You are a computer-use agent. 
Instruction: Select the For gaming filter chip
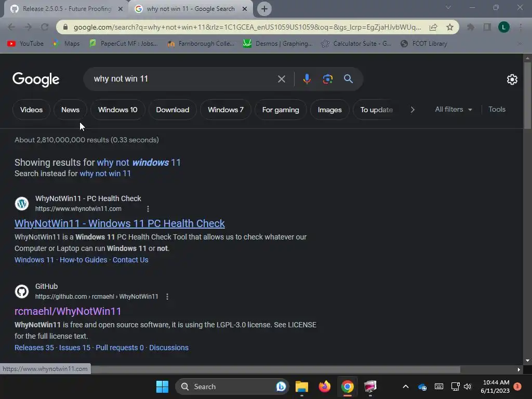pos(281,110)
